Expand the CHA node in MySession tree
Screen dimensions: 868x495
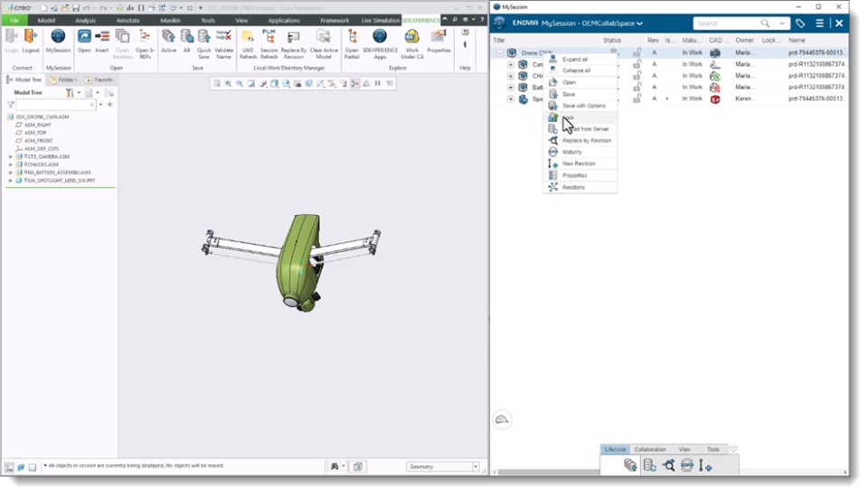point(510,76)
